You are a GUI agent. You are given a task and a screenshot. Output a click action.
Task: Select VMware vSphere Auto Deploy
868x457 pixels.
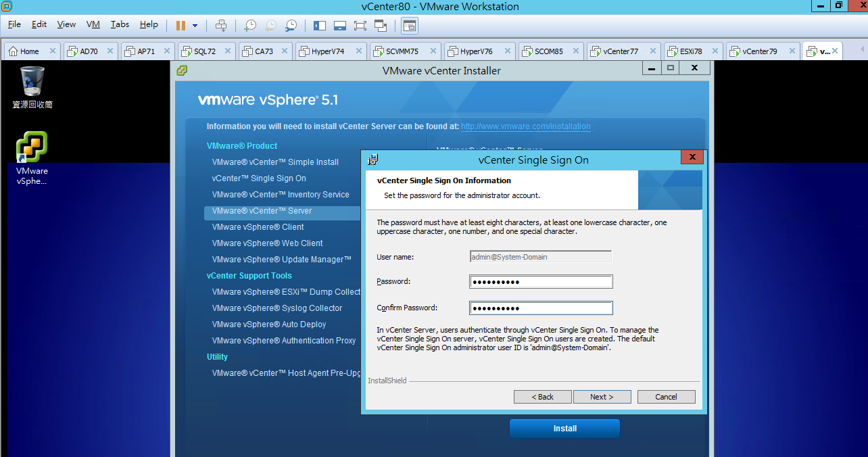pos(269,324)
